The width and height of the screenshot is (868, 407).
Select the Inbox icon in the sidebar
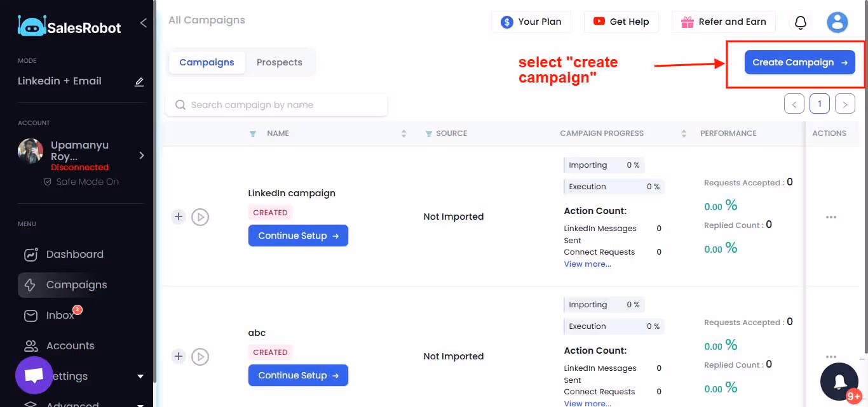click(30, 315)
